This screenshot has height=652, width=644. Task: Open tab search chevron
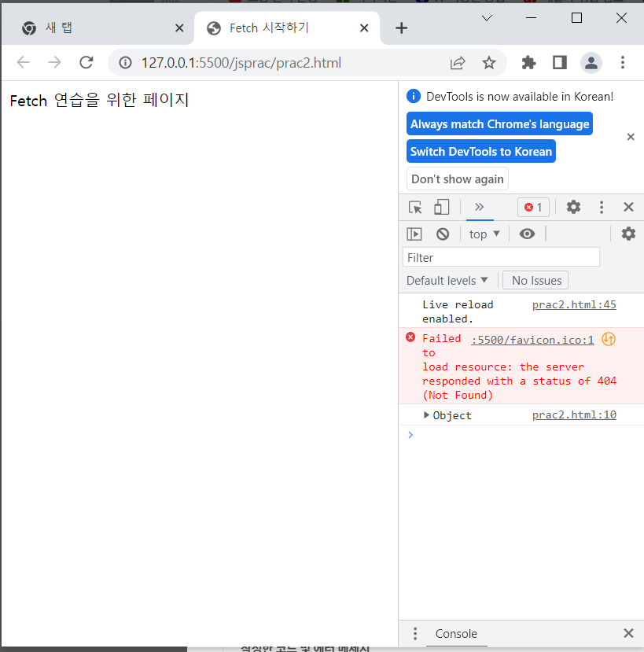pyautogui.click(x=487, y=18)
